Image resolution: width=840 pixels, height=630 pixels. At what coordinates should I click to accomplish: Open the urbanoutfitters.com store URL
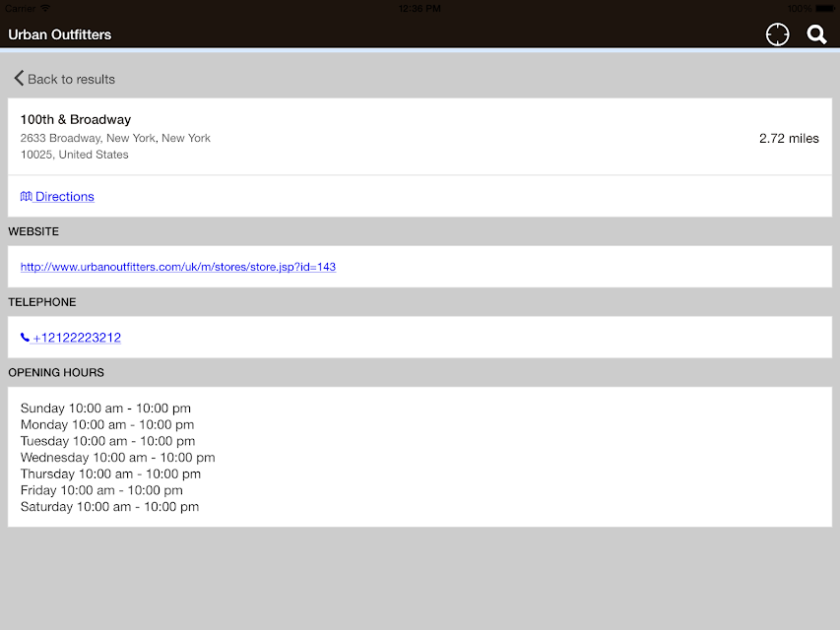[x=178, y=267]
